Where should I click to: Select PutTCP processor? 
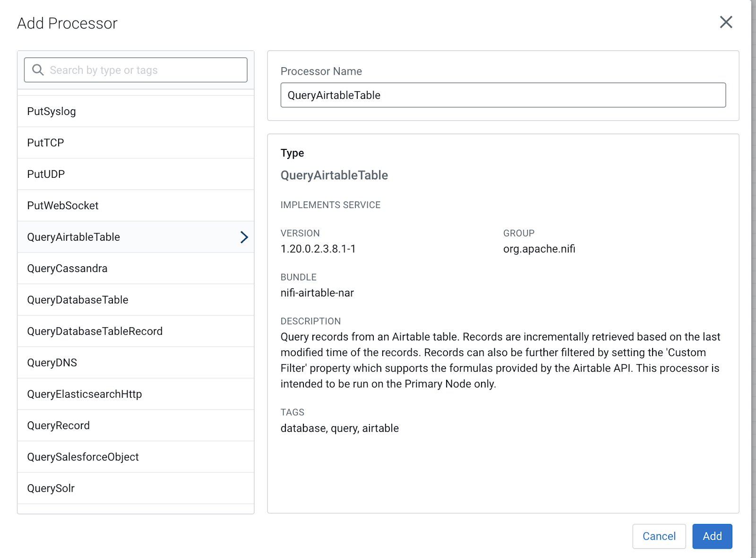coord(136,143)
